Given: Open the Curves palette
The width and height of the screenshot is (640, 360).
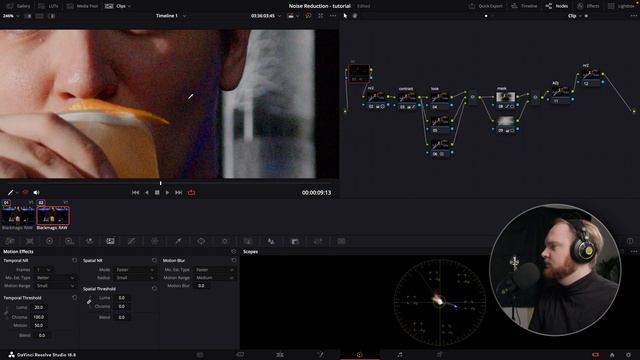Looking at the screenshot, I should click(131, 241).
